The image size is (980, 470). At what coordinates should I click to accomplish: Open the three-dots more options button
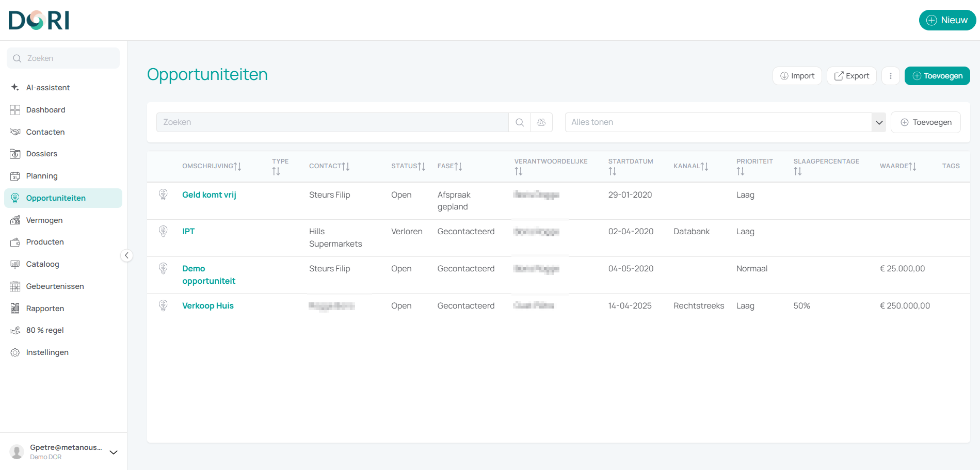891,76
